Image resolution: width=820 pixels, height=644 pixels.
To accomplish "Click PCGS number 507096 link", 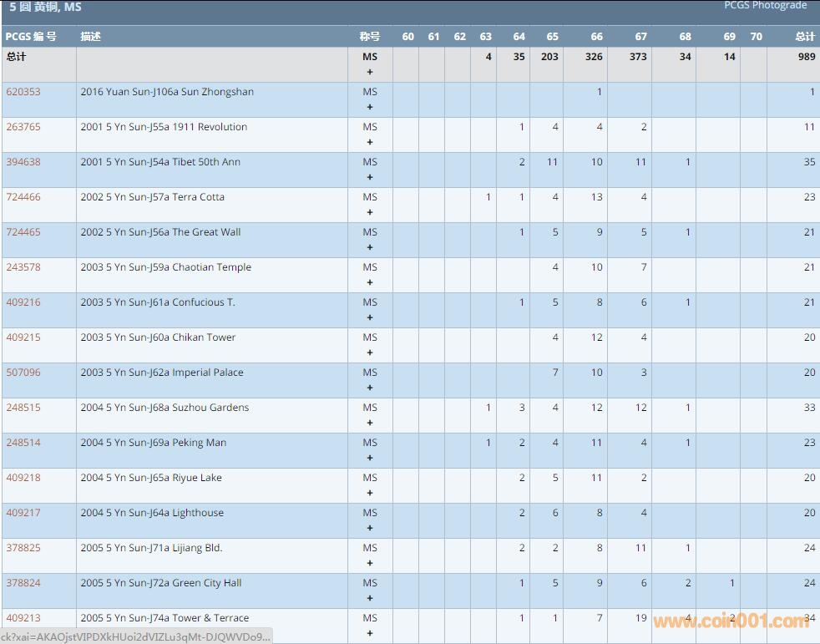I will 23,373.
